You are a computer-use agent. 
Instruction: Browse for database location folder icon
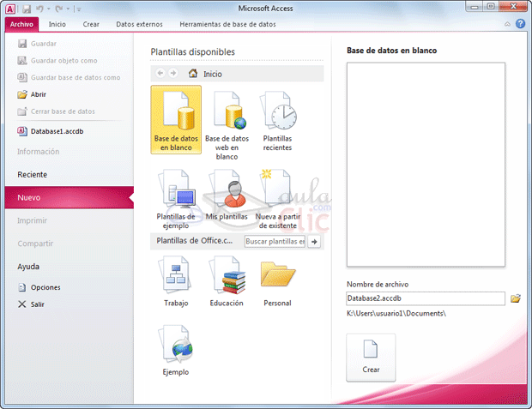coord(516,298)
